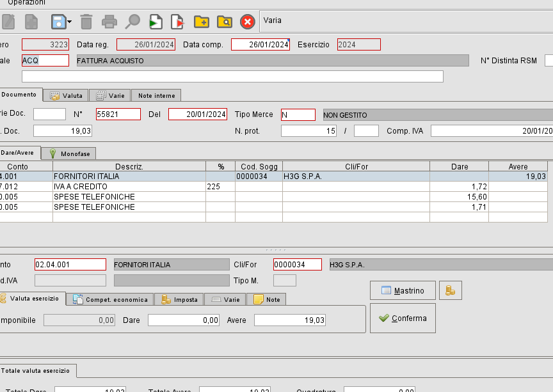
Task: Switch to the Valuta tab
Action: pyautogui.click(x=66, y=95)
